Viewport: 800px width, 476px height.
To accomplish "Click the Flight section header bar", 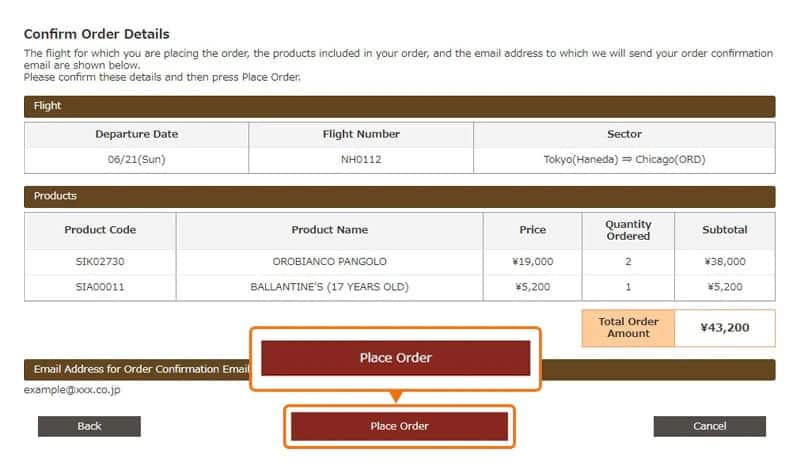I will pos(399,106).
